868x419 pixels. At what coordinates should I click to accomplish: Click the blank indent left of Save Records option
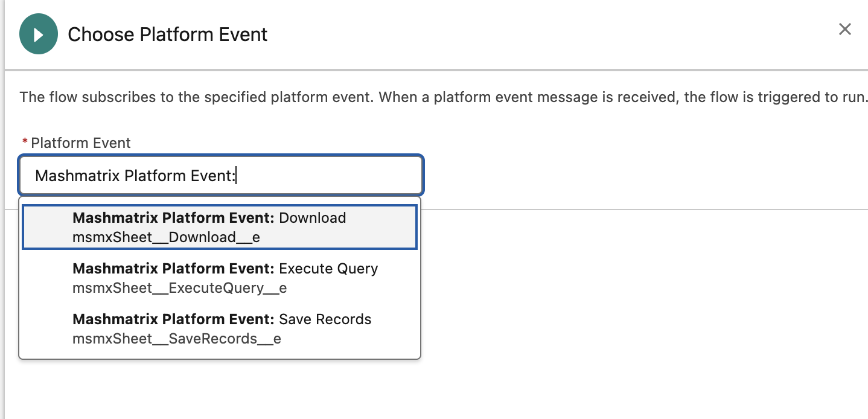[x=47, y=329]
